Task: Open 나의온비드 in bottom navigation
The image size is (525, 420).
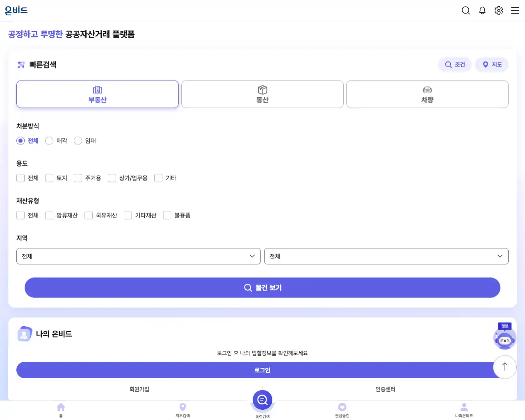Action: pos(464,410)
